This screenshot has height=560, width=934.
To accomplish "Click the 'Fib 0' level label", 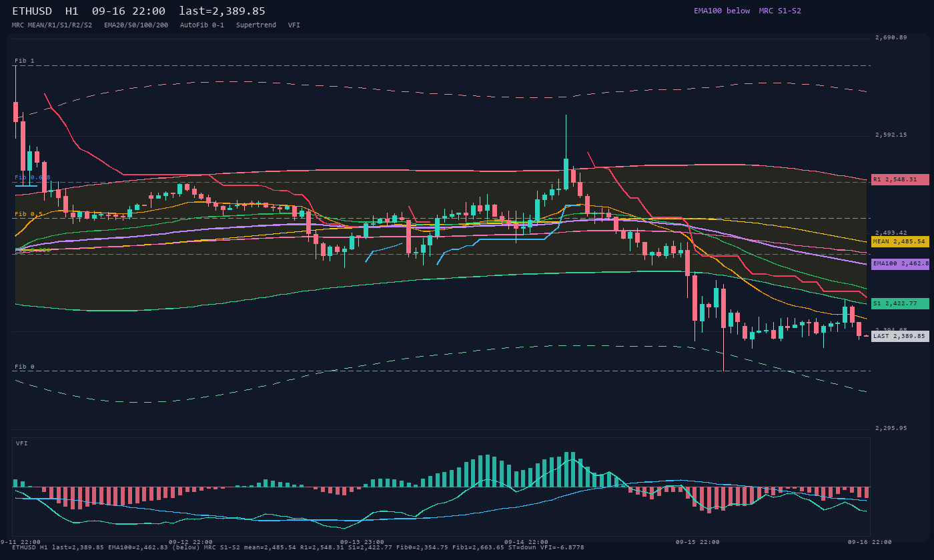I will [x=25, y=367].
